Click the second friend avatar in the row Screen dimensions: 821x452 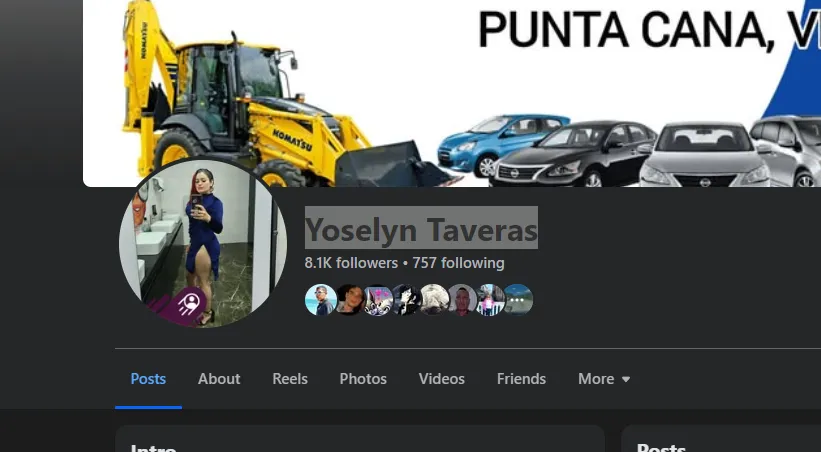coord(349,300)
